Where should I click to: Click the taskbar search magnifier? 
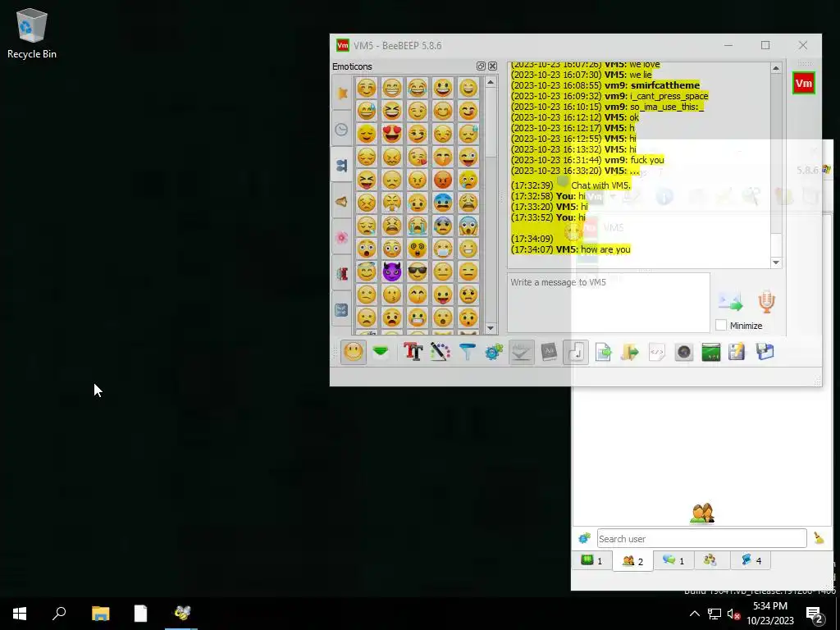pyautogui.click(x=59, y=614)
